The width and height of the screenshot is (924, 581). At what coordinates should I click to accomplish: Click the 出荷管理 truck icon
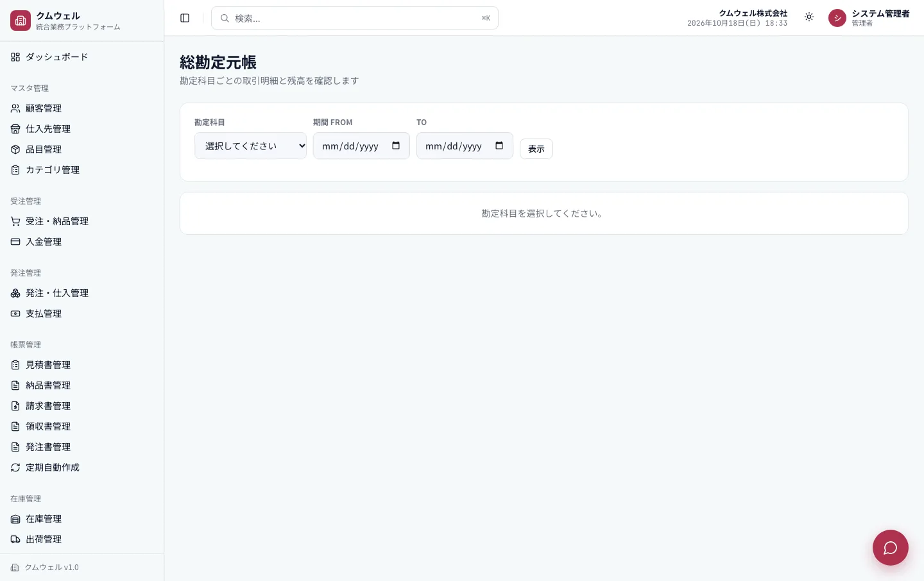[15, 539]
